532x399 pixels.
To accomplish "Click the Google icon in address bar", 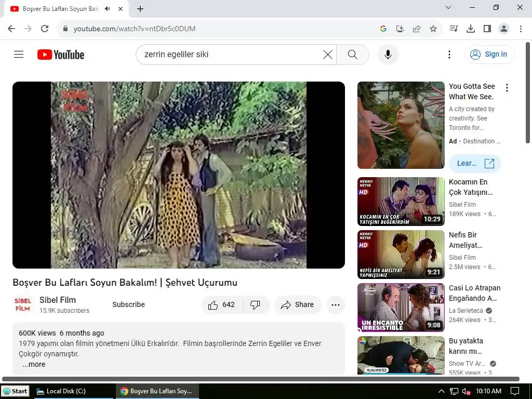I will pos(383,29).
